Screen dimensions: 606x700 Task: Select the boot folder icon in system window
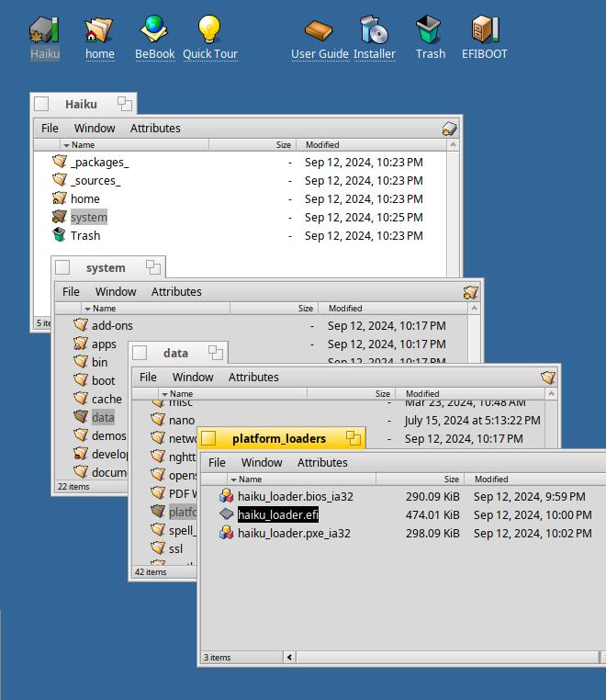[x=80, y=380]
